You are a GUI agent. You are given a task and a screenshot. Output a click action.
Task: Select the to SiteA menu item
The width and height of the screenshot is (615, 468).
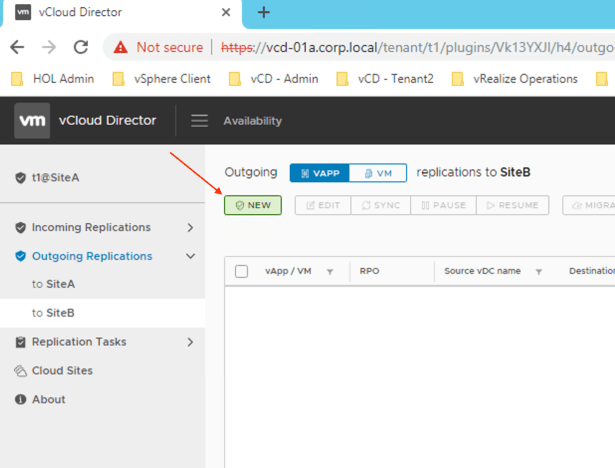coord(53,285)
